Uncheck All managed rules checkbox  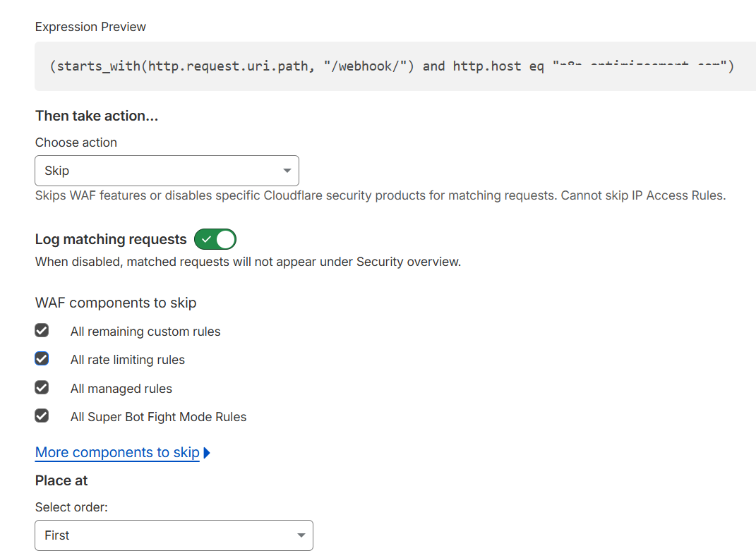42,388
